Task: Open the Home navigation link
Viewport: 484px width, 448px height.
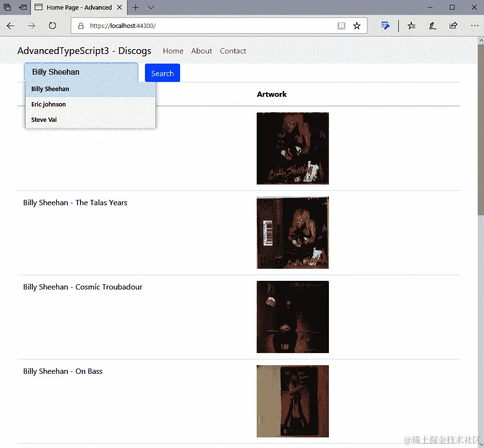Action: (173, 51)
